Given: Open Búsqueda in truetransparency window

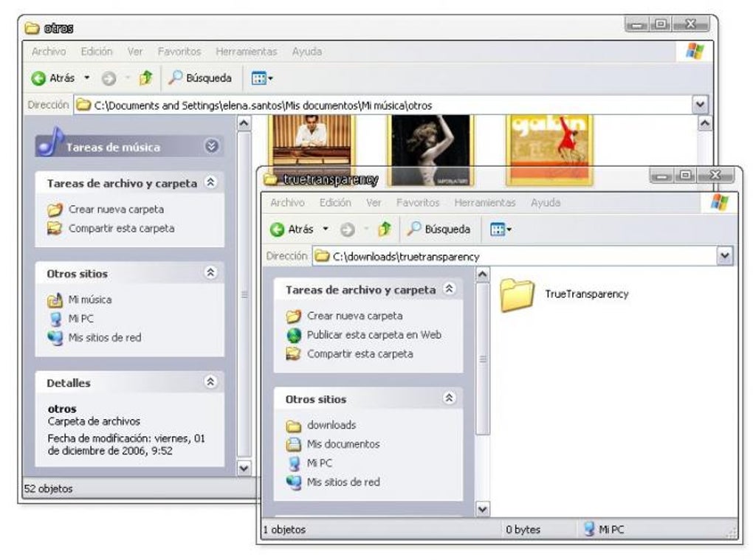Looking at the screenshot, I should 439,229.
